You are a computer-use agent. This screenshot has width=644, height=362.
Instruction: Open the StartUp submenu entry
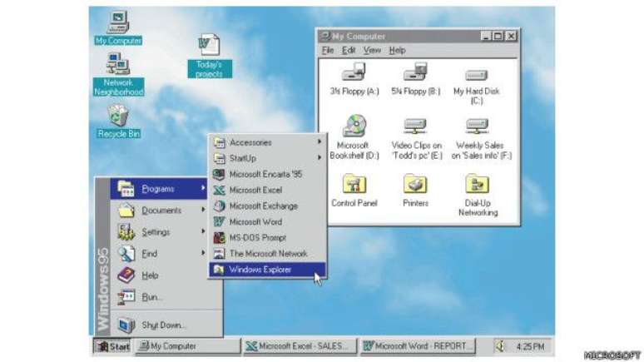(x=267, y=158)
